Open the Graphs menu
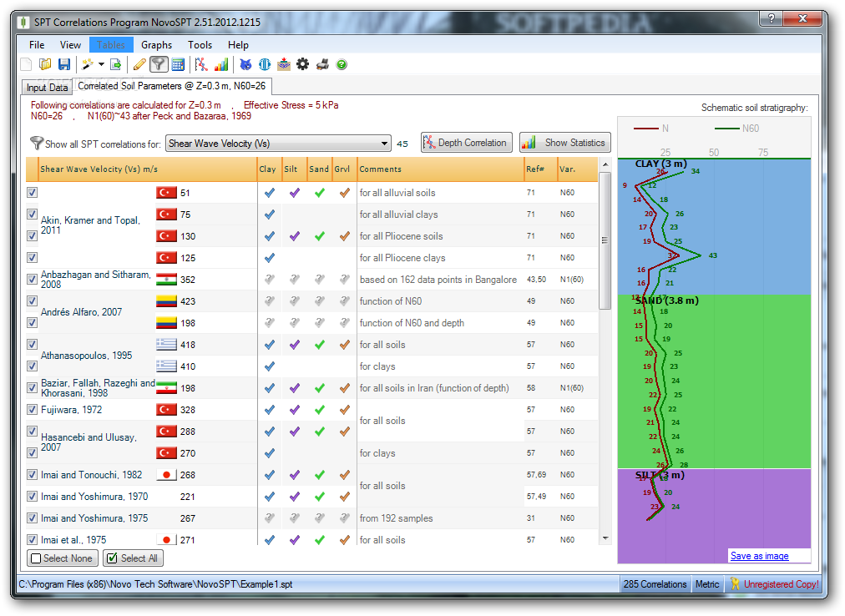 (156, 45)
